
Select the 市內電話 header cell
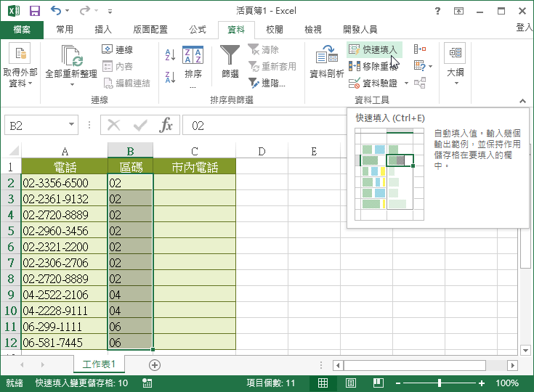tap(195, 167)
